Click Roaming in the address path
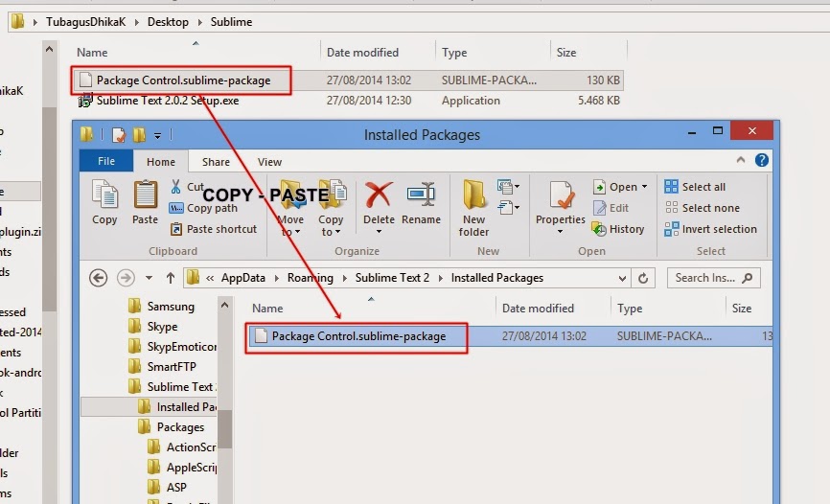Screen dimensions: 830x504 point(311,278)
